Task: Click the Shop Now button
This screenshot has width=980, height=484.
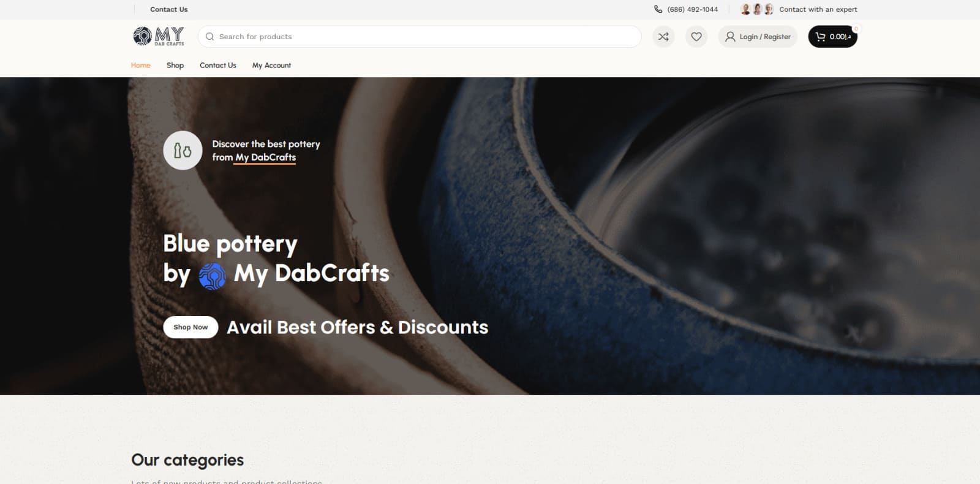Action: click(190, 327)
